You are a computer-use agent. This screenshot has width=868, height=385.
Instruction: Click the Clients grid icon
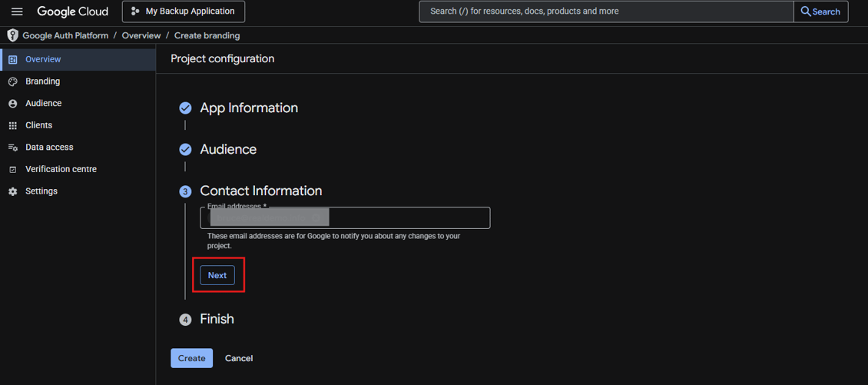click(13, 126)
